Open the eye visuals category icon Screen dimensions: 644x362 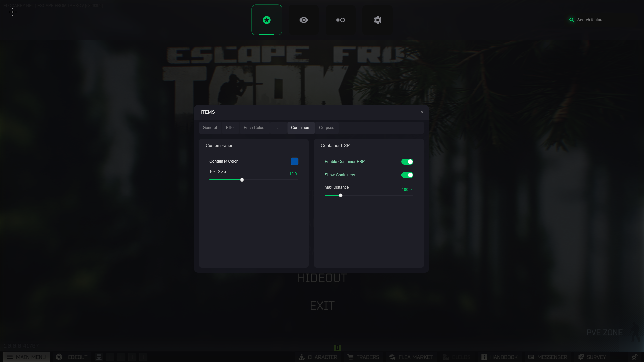303,20
